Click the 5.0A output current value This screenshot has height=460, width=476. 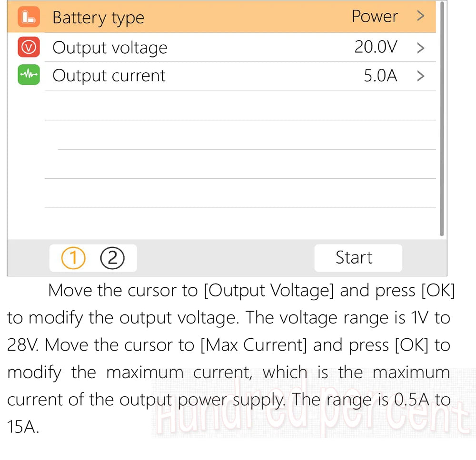pos(380,76)
